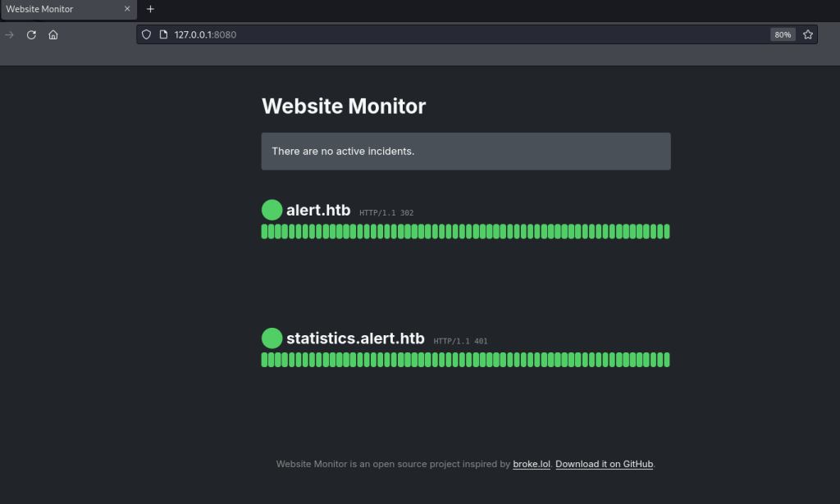Image resolution: width=840 pixels, height=504 pixels.
Task: Click last uptime bar of alert.htb
Action: pos(667,232)
